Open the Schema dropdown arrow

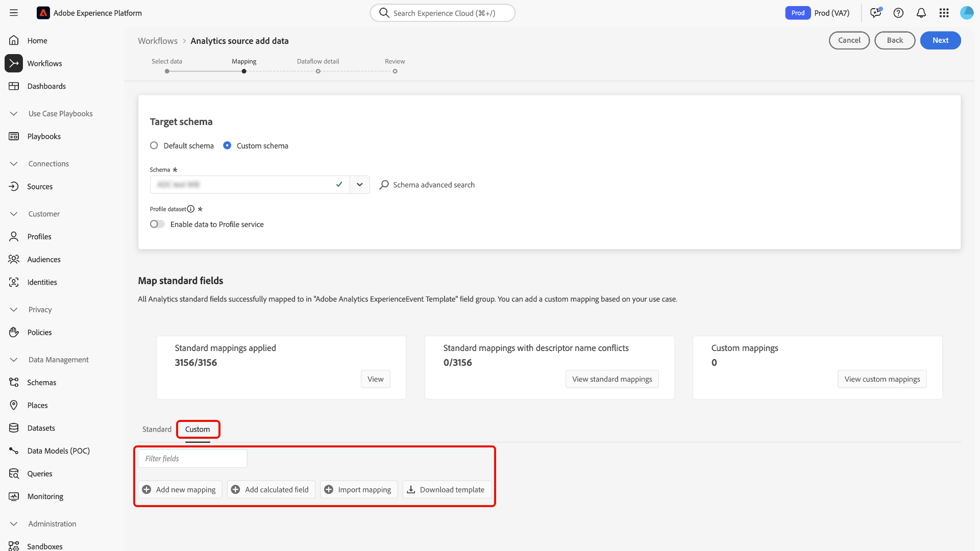359,185
